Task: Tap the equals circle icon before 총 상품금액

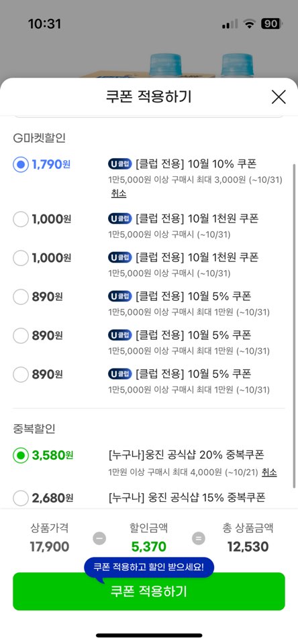Action: point(199,538)
